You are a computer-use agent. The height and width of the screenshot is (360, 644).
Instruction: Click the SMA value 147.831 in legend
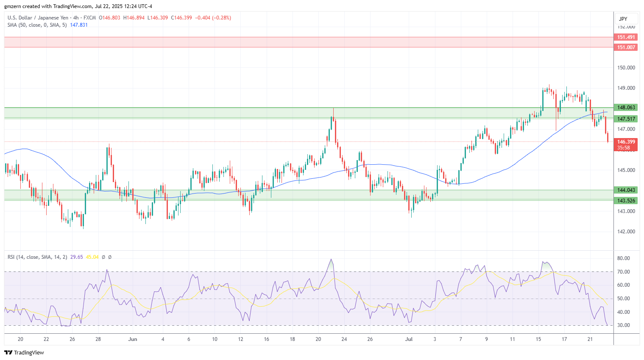pos(79,25)
